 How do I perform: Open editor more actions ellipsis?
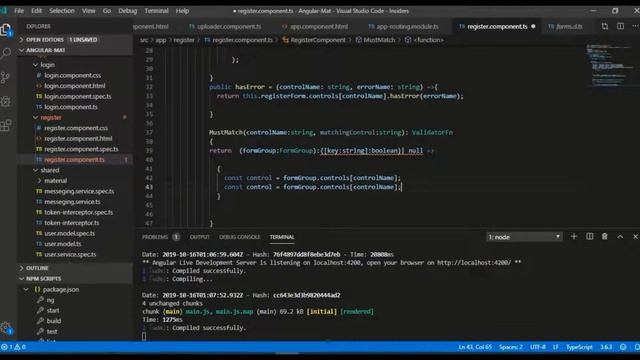click(x=635, y=27)
